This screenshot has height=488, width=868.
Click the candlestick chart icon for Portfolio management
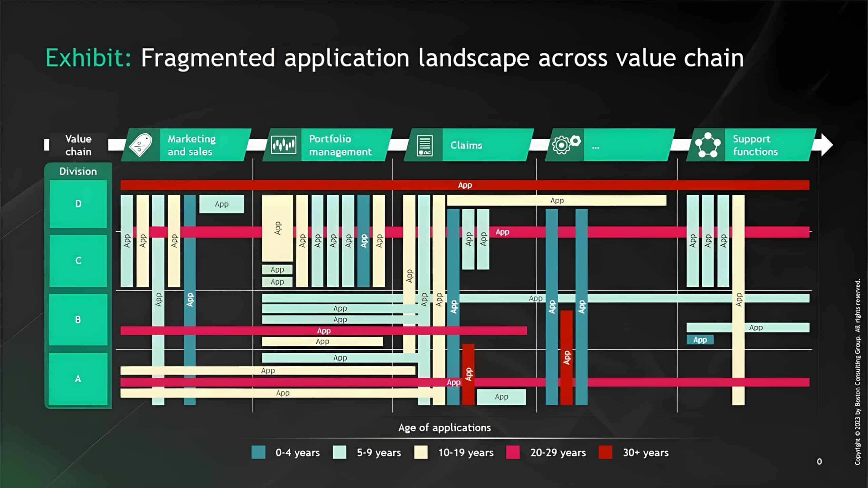[283, 145]
